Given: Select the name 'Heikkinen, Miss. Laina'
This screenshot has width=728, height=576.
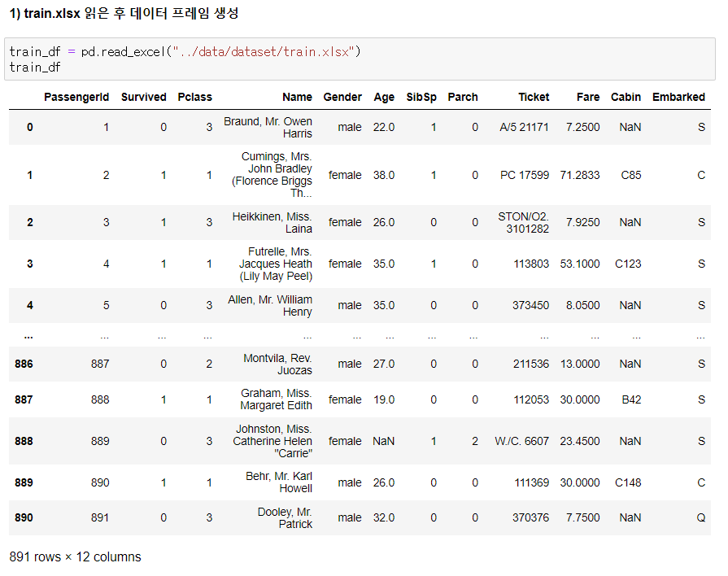Looking at the screenshot, I should [272, 222].
